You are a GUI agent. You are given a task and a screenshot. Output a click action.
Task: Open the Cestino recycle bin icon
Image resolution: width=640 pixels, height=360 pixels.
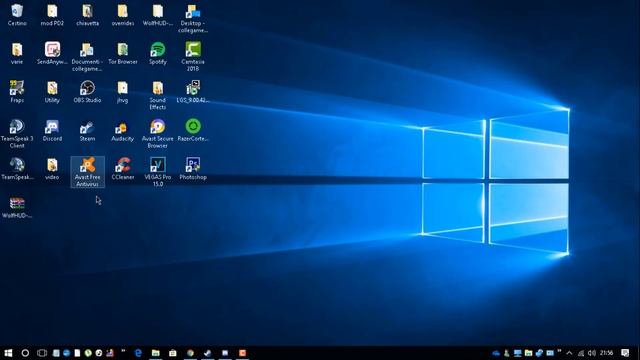coord(17,15)
